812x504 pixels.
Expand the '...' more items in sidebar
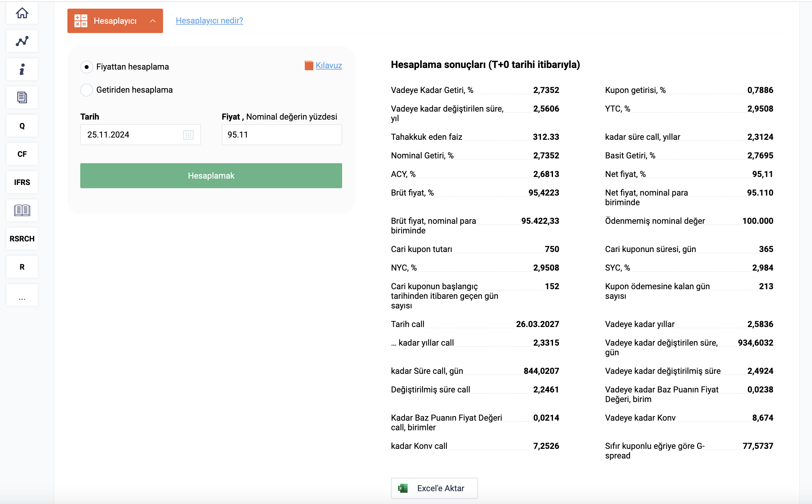point(22,295)
